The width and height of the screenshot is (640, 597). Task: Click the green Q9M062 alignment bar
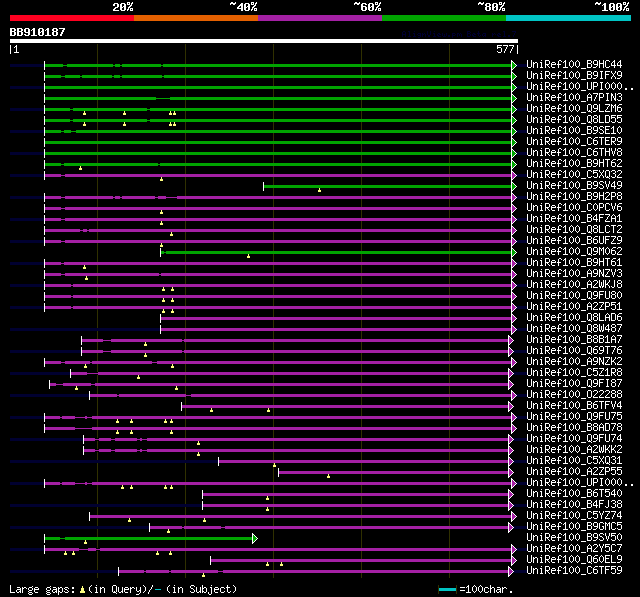click(336, 253)
